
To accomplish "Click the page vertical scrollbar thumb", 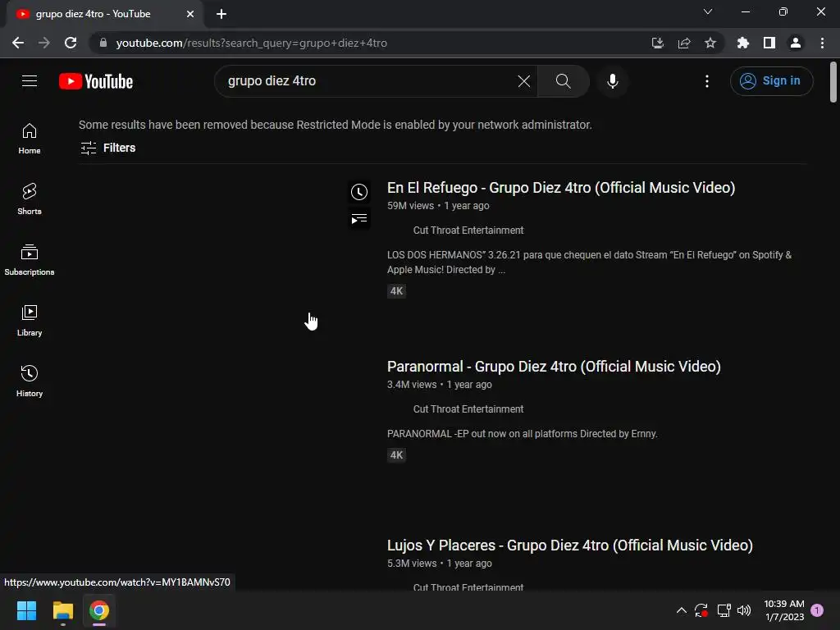I will click(x=833, y=81).
